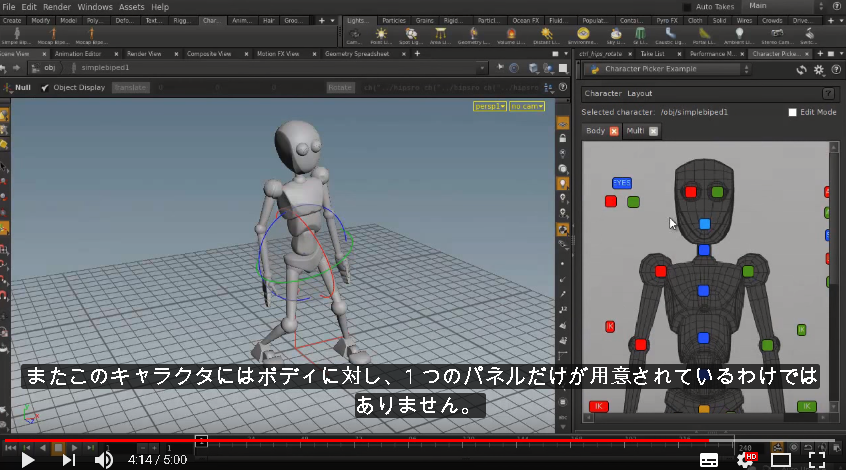The image size is (846, 470).
Task: Enable the Edit Mode checkbox
Action: click(792, 112)
